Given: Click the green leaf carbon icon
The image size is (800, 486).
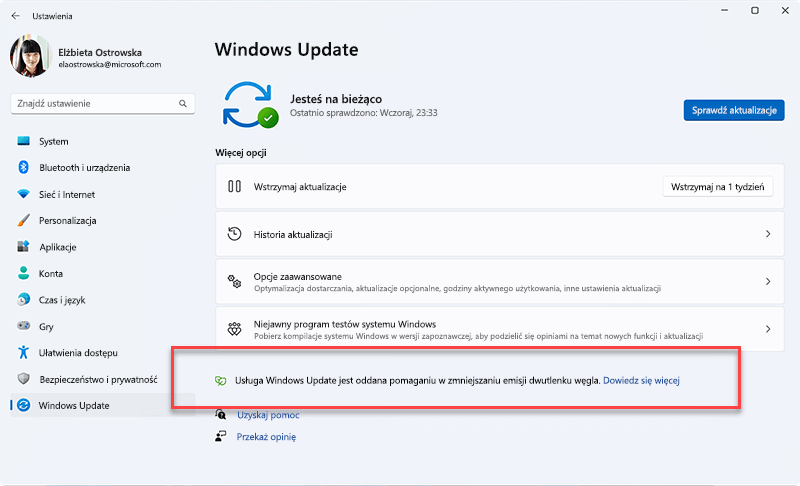Looking at the screenshot, I should [220, 380].
